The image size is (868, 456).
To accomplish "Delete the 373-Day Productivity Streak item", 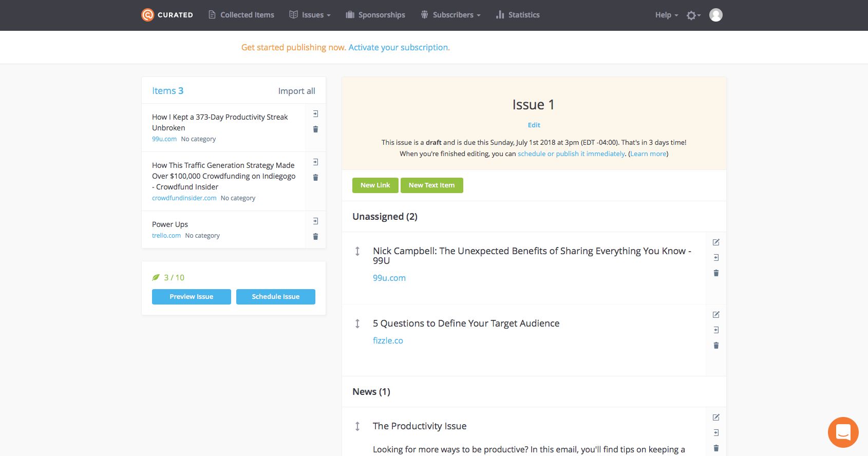I will [x=315, y=129].
